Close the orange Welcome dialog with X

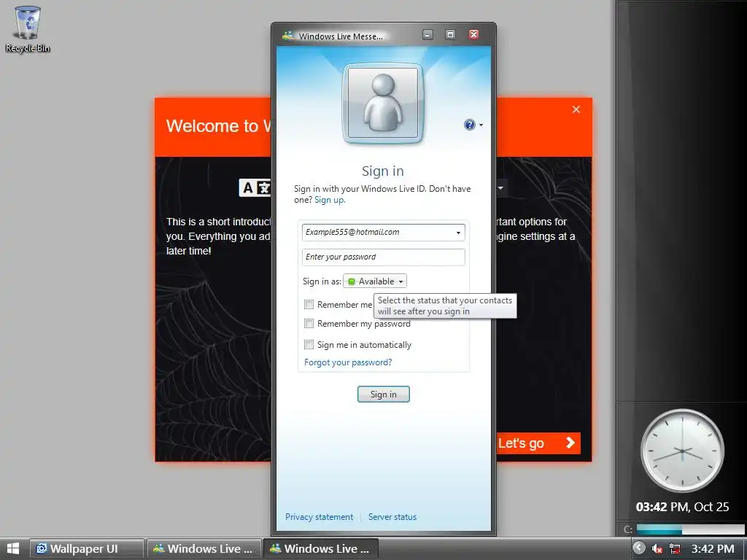(576, 109)
